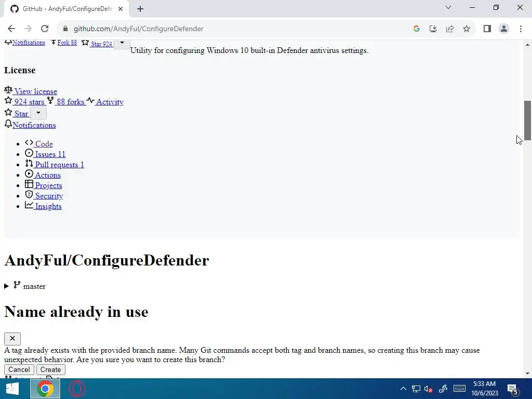Bookmark this tab with star icon
The width and height of the screenshot is (532, 399).
coord(467,29)
